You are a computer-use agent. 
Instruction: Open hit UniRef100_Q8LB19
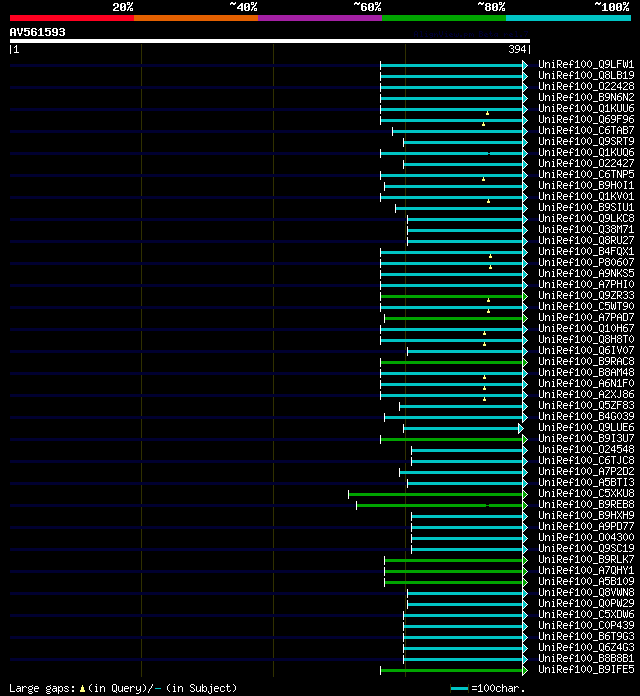586,76
